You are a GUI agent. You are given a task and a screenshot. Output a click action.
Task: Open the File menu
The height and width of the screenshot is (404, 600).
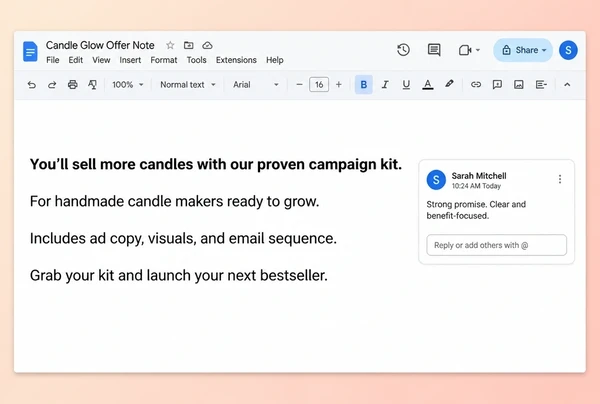(x=53, y=60)
